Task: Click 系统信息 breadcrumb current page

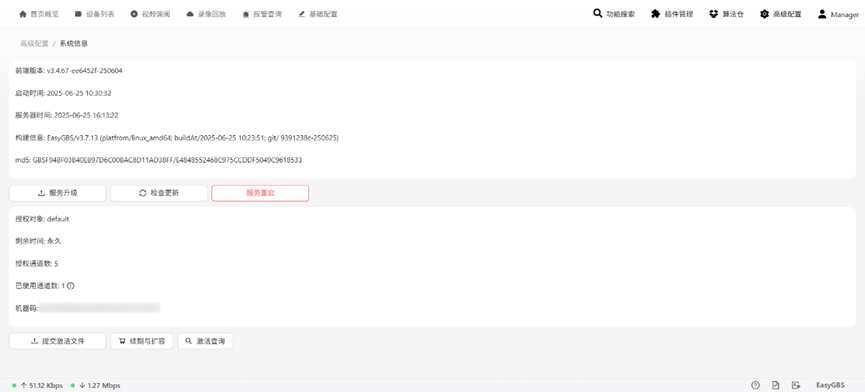Action: 74,44
